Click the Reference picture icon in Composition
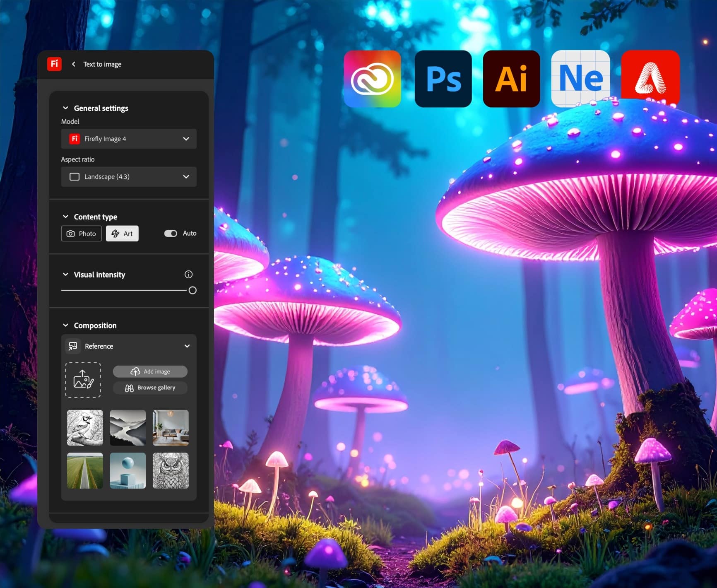 (73, 346)
